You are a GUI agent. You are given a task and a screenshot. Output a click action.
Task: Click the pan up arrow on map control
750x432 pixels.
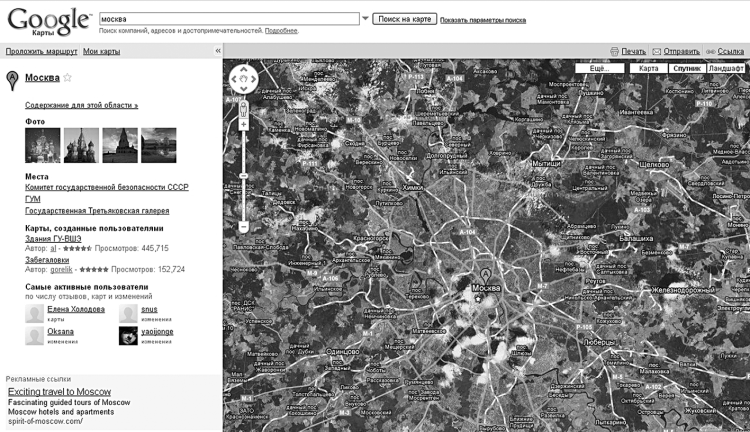click(243, 69)
